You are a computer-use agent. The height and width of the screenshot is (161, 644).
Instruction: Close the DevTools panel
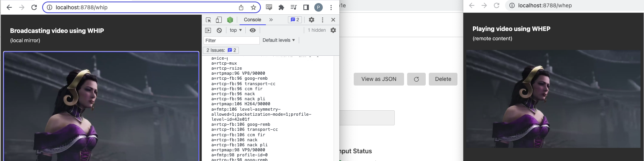333,20
